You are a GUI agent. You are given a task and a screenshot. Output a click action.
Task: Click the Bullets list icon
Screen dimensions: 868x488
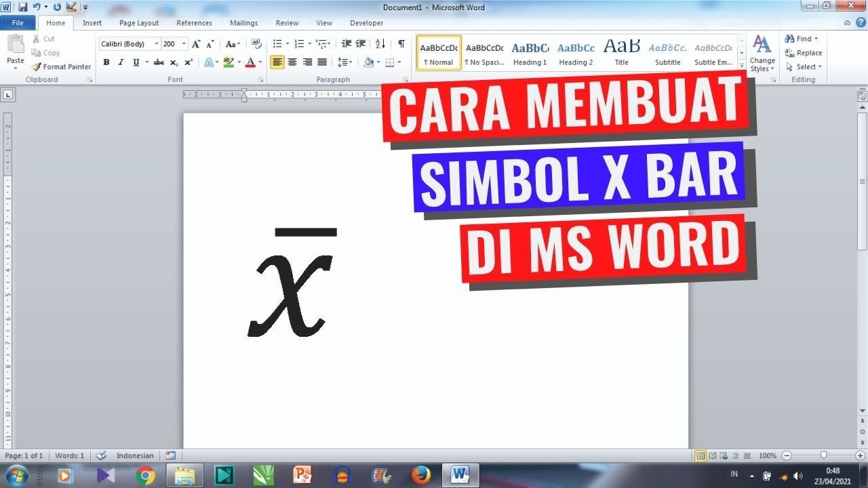point(277,44)
